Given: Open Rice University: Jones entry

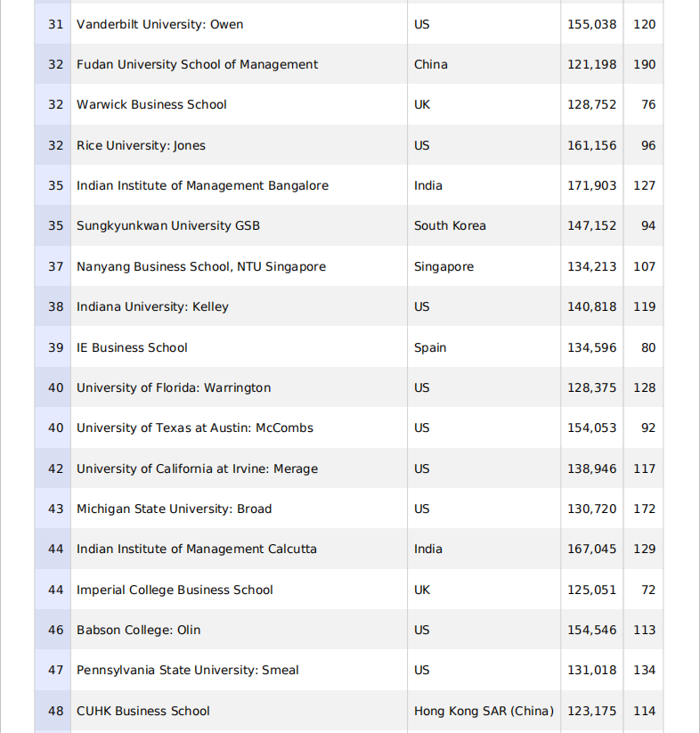Looking at the screenshot, I should coord(141,145).
